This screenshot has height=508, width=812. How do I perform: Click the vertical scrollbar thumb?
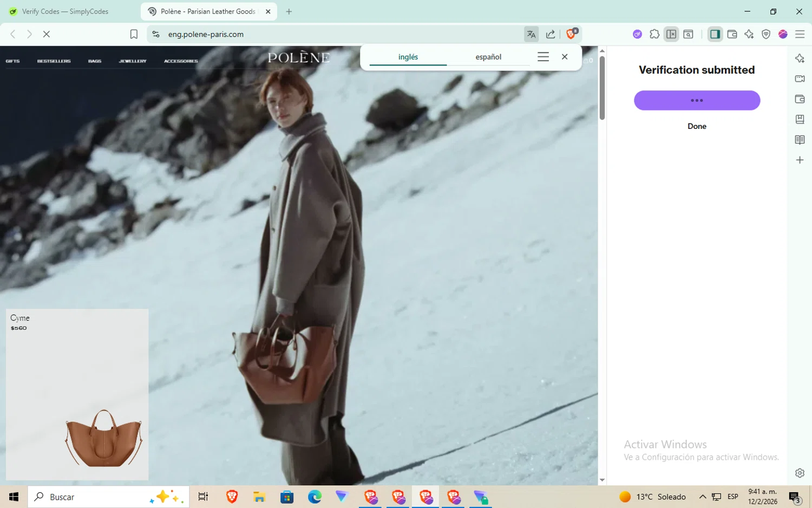pyautogui.click(x=602, y=88)
